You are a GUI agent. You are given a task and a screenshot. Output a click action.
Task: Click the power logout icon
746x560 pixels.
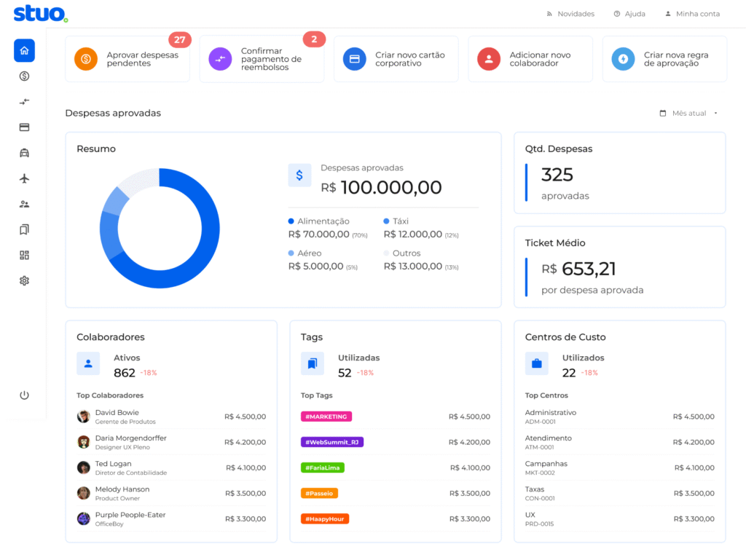click(x=24, y=395)
